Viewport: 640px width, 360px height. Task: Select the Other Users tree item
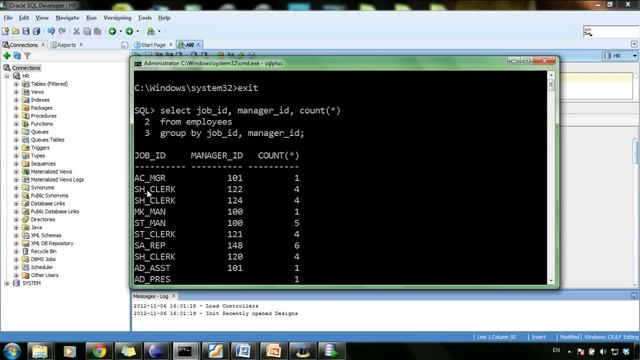pyautogui.click(x=44, y=275)
